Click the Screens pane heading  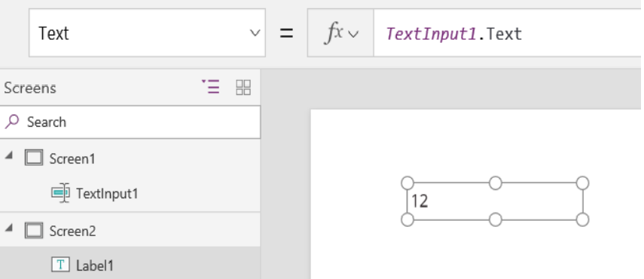click(x=30, y=87)
